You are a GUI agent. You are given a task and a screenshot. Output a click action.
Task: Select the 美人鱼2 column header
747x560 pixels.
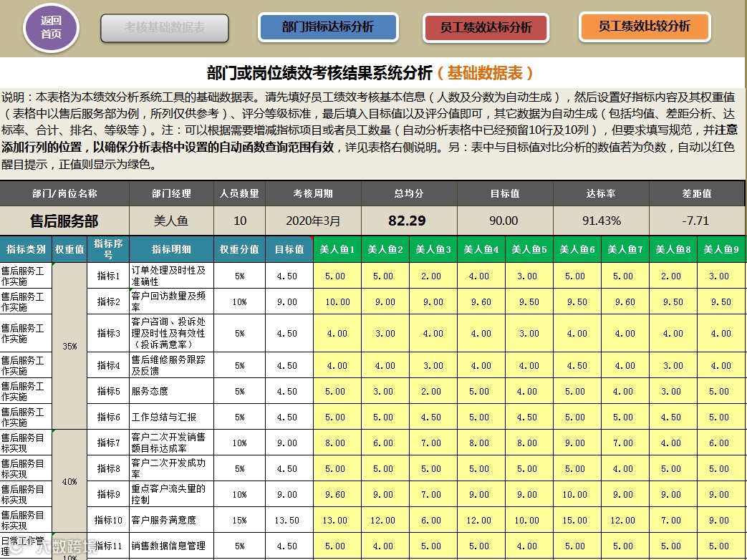click(x=385, y=249)
